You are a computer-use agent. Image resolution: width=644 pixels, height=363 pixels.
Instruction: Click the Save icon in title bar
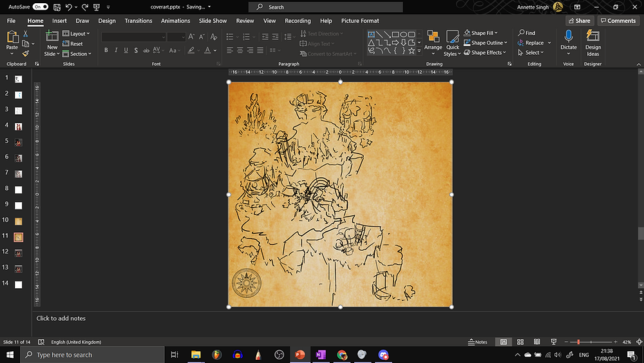[57, 7]
